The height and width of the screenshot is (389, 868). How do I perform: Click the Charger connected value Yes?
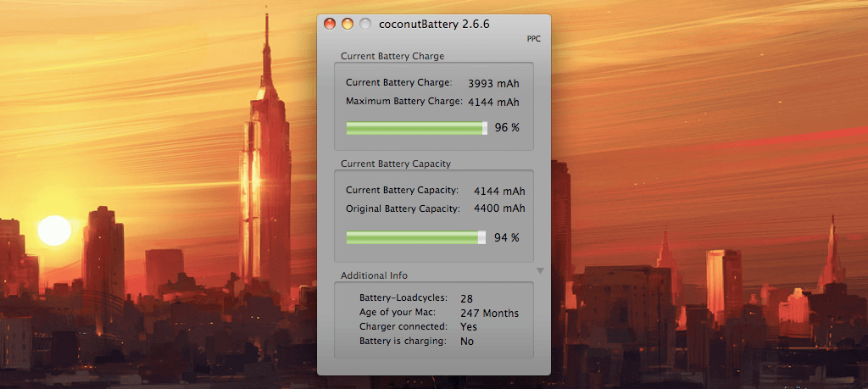pos(468,327)
